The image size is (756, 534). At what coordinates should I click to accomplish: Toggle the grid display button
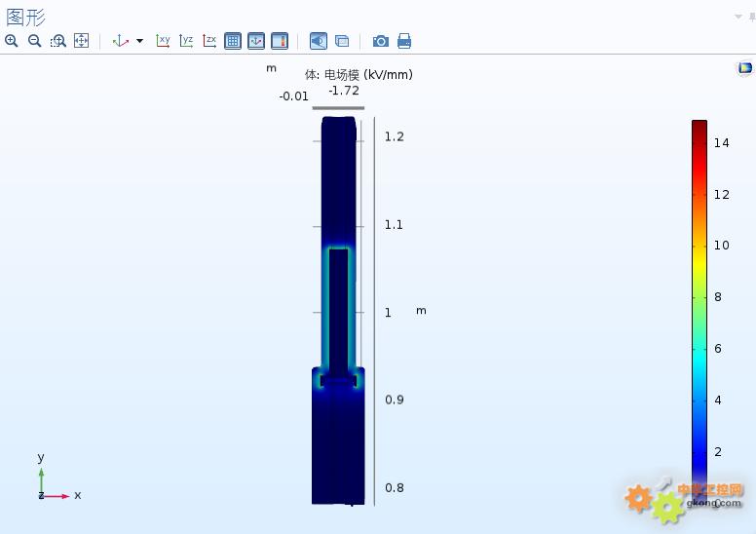pyautogui.click(x=233, y=41)
